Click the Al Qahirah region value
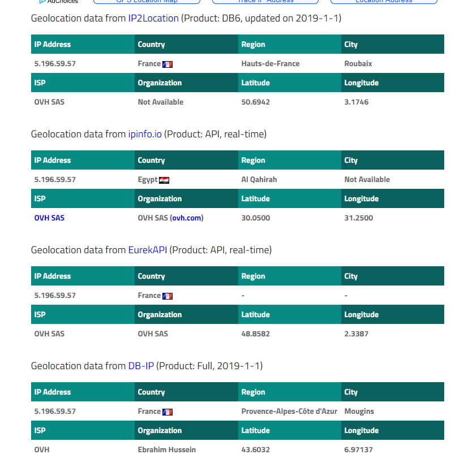The width and height of the screenshot is (451, 476). coord(259,180)
